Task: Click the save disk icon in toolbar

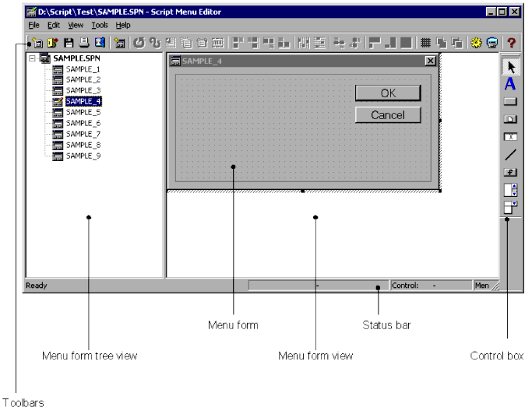Action: [x=69, y=44]
